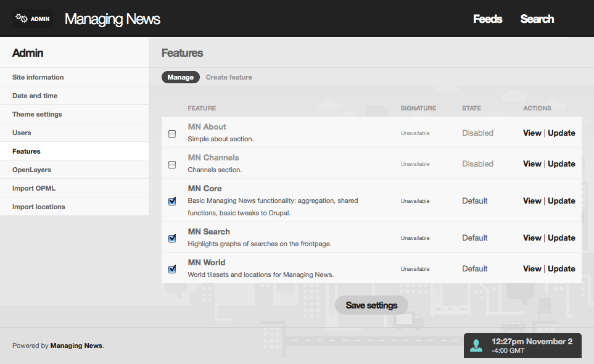Click the MN World feature name
Viewport: 594px width, 364px height.
tap(207, 262)
